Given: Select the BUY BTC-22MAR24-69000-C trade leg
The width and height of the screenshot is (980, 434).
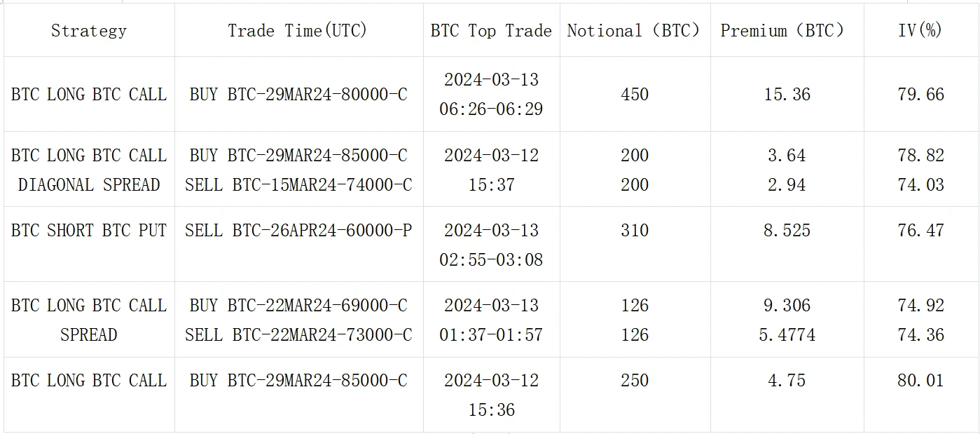Looking at the screenshot, I should point(298,306).
